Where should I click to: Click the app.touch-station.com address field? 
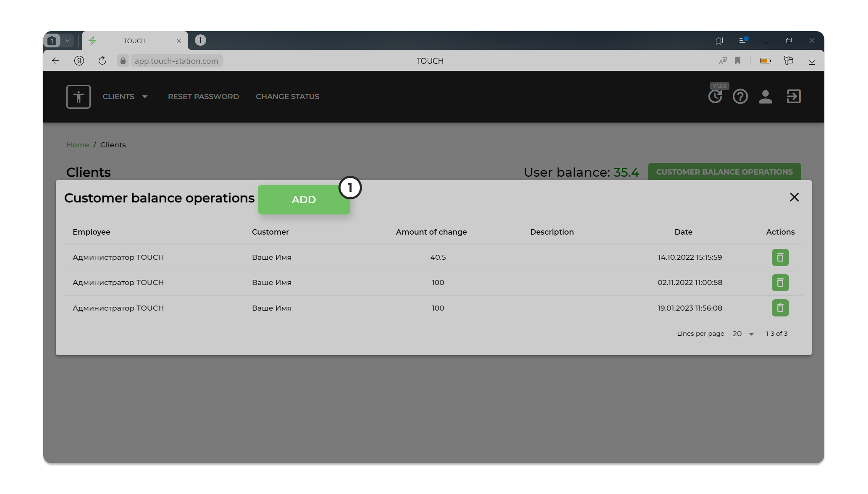click(176, 61)
